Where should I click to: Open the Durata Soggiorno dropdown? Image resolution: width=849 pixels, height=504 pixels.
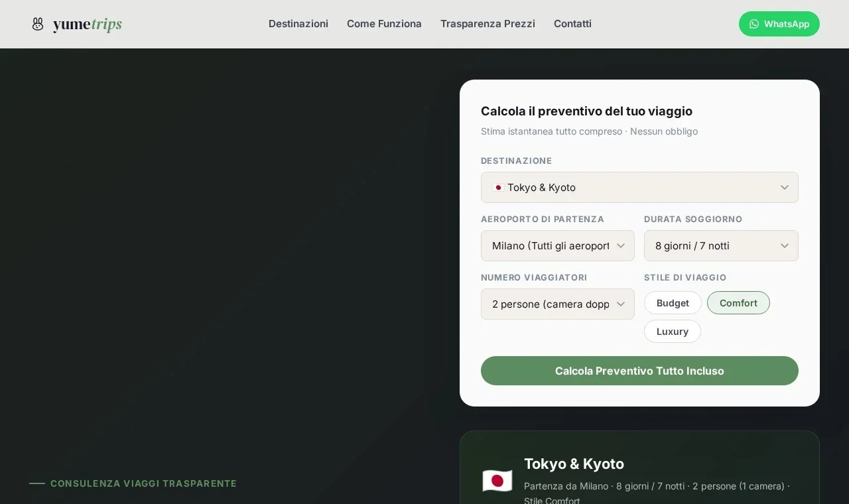(721, 246)
